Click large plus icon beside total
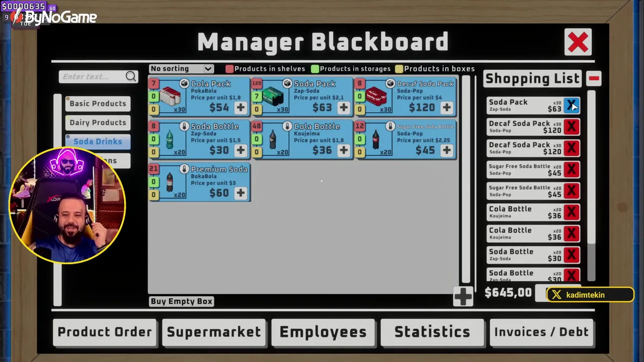The height and width of the screenshot is (362, 644). coord(463,296)
